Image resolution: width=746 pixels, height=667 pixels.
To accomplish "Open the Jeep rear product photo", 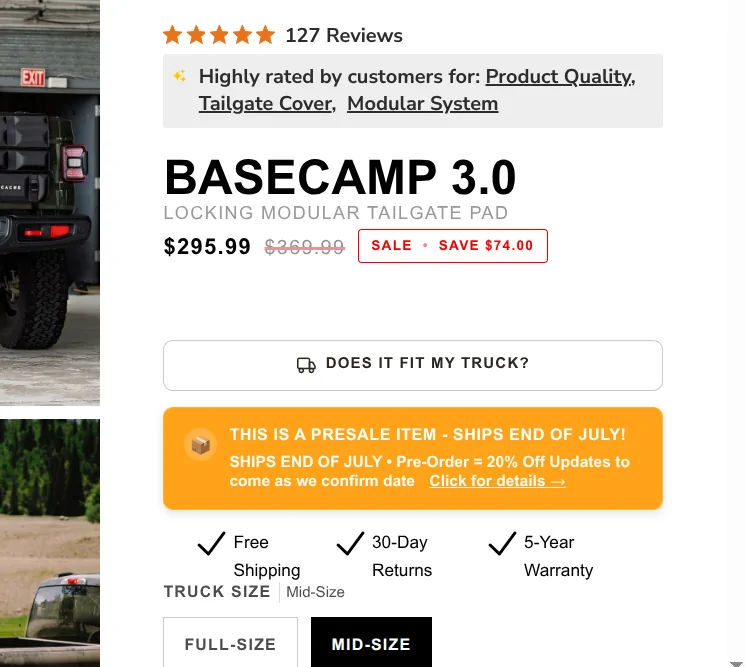I will [x=50, y=203].
